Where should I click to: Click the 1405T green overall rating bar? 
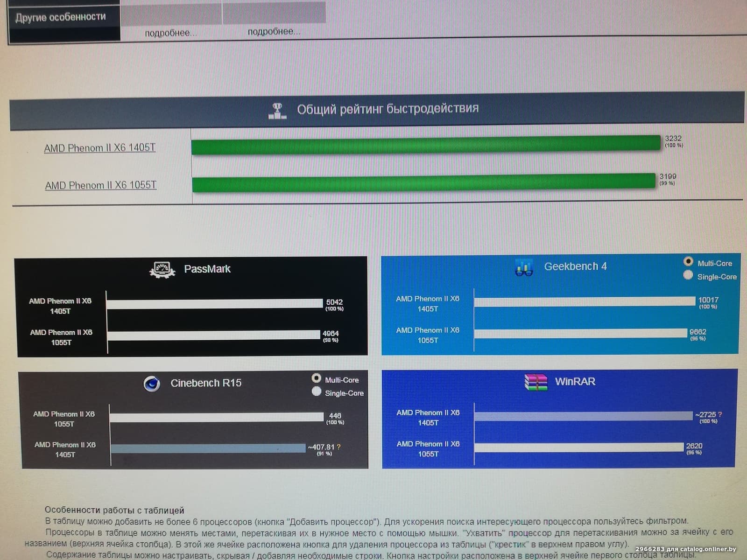click(x=426, y=144)
